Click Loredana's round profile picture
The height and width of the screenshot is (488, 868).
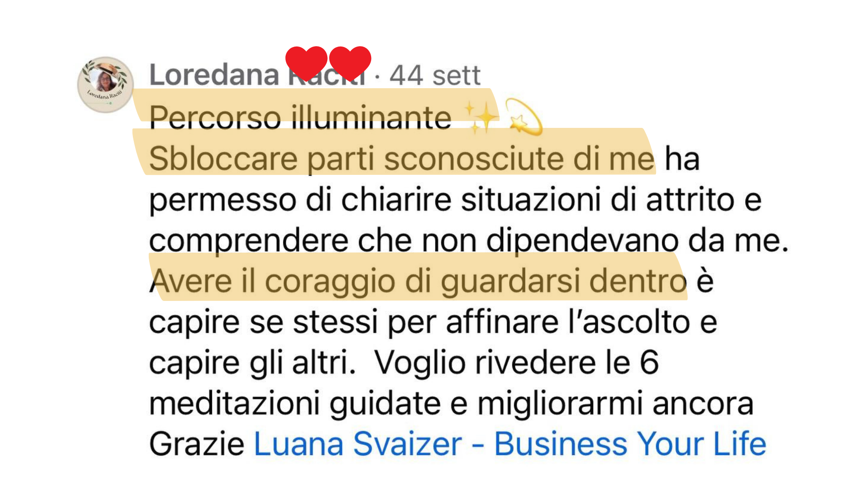pyautogui.click(x=106, y=85)
